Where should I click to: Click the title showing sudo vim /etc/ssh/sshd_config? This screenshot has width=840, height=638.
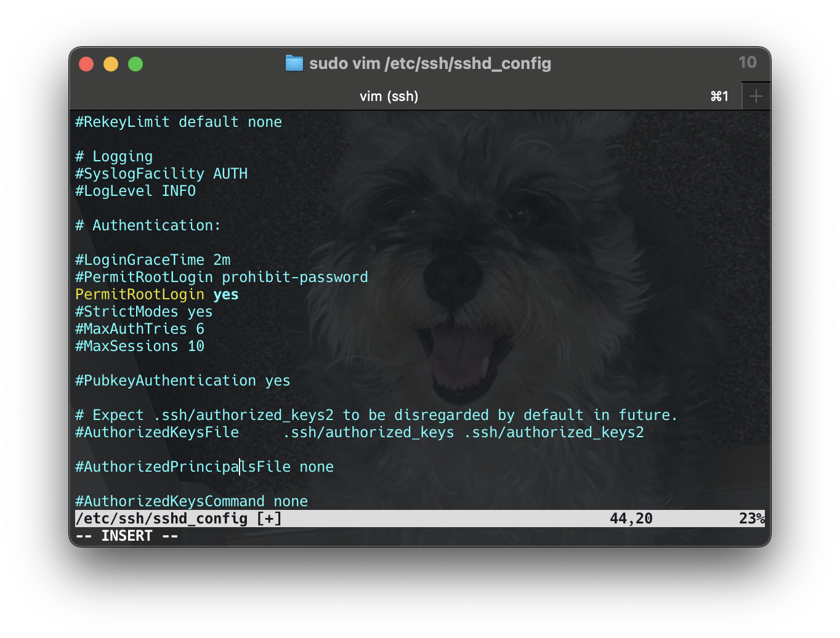point(431,63)
